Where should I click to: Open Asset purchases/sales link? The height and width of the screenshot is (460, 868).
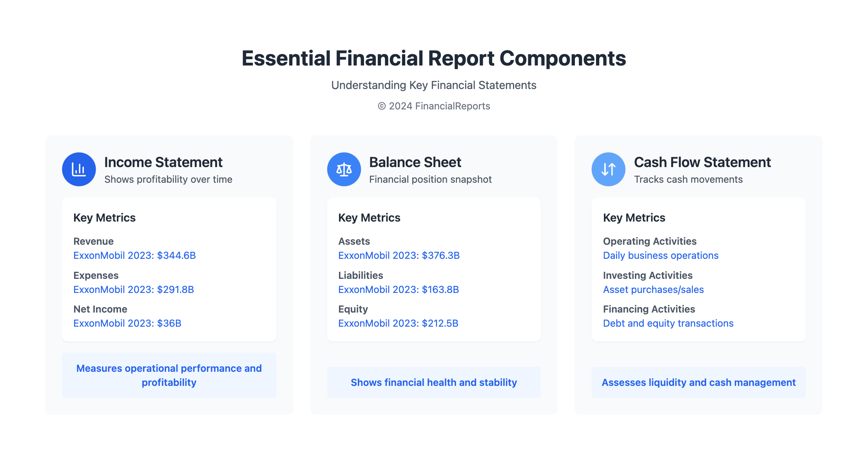pos(653,289)
